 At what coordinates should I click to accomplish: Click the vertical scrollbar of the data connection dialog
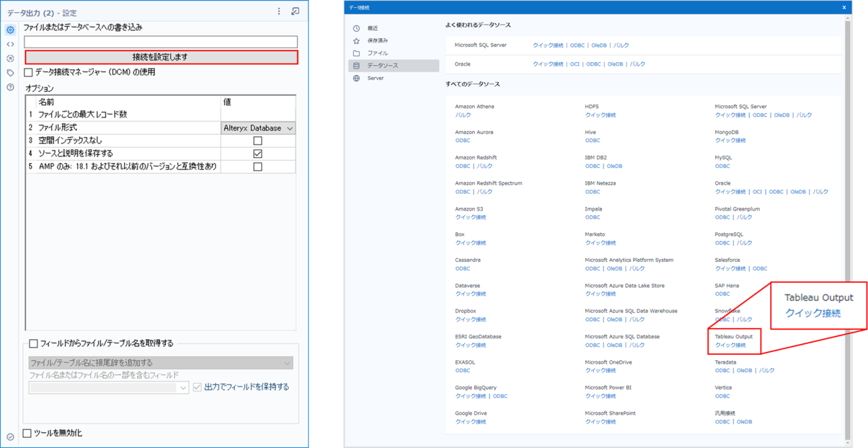(x=848, y=226)
